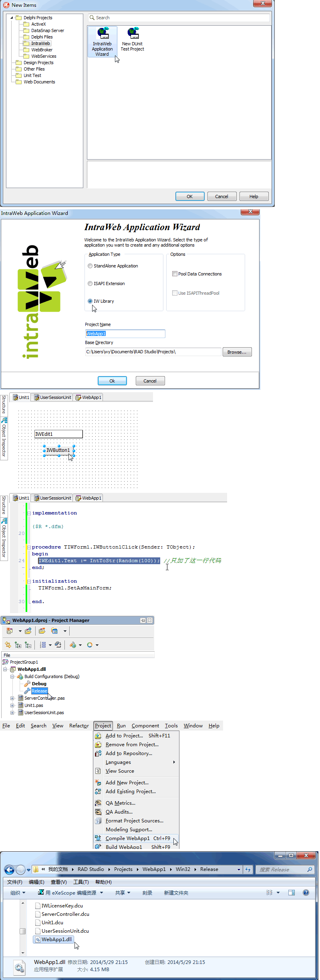
Task: Pin the Project Manager panel
Action: [x=143, y=620]
